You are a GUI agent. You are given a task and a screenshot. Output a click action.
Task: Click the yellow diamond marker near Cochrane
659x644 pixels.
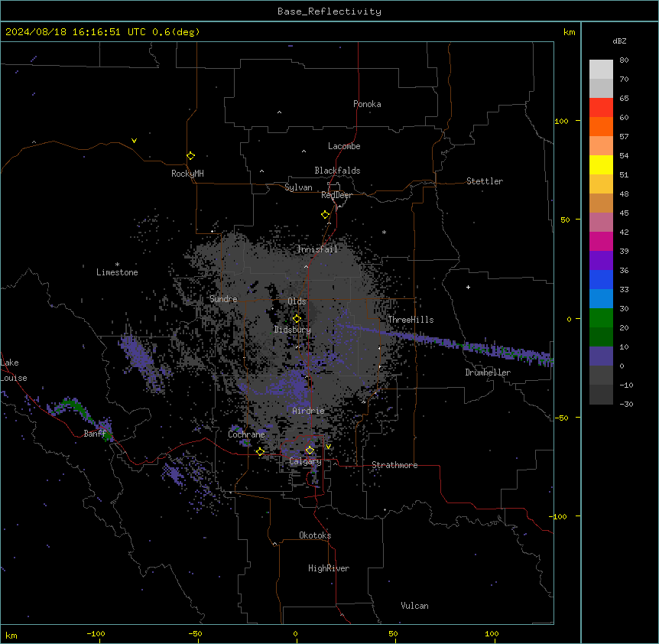coord(260,451)
